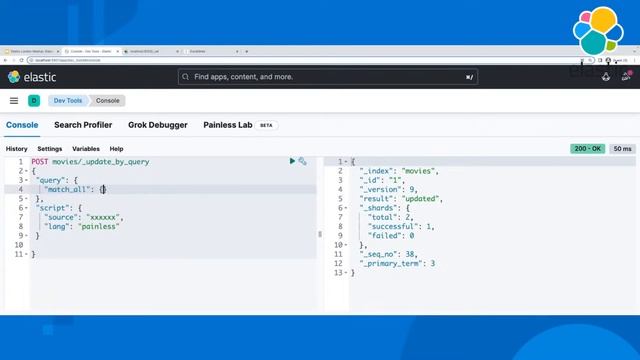Click the 50 ms response time badge
640x360 pixels.
point(622,149)
